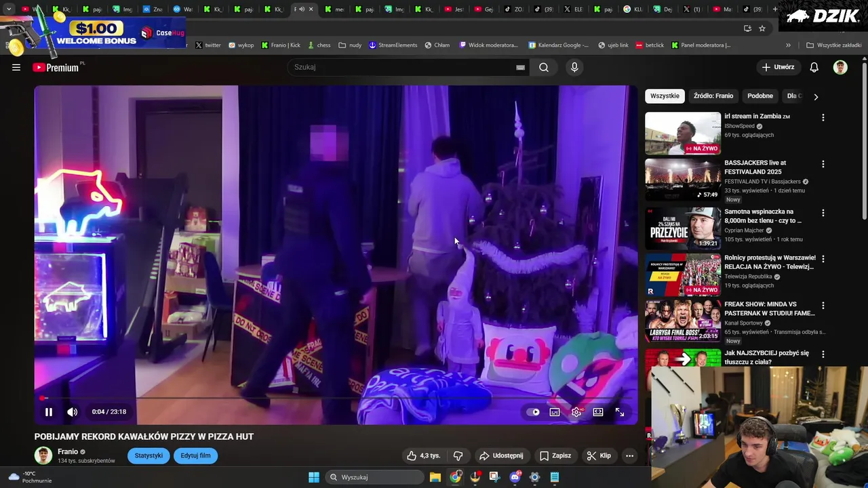The image size is (868, 488).
Task: Open more actions below the video
Action: coord(629,455)
